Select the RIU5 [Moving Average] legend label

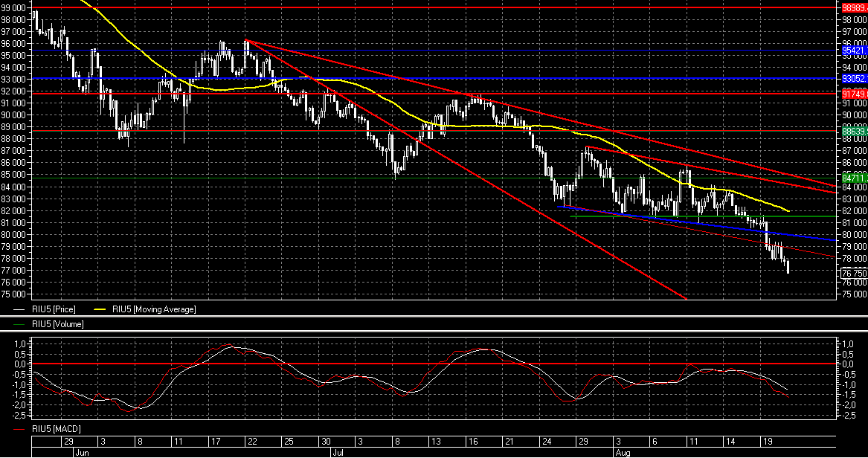pos(154,309)
